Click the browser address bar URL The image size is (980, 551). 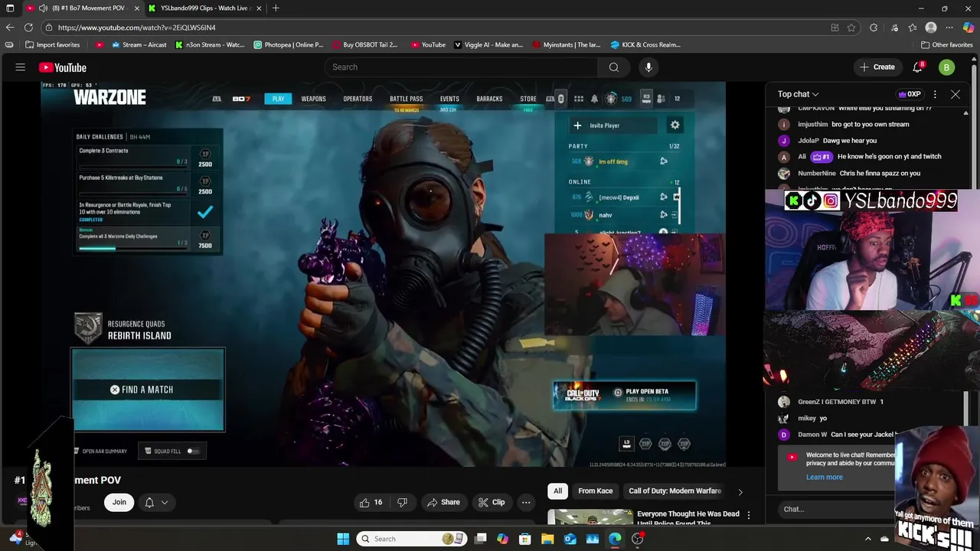(136, 28)
